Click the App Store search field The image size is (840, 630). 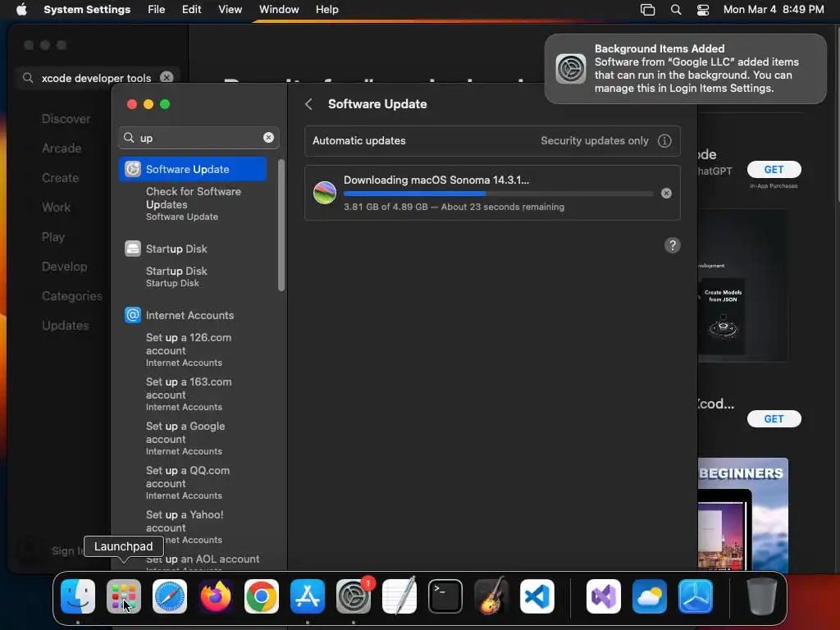(x=97, y=78)
